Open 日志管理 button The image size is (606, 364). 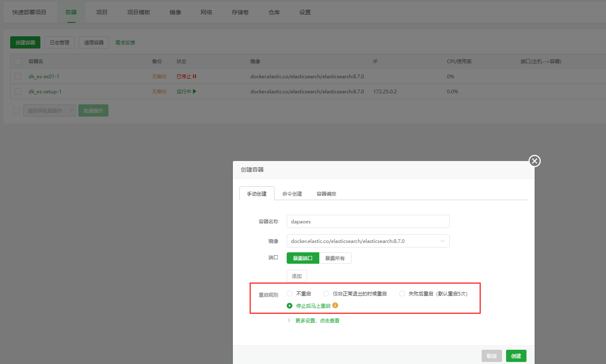point(60,42)
